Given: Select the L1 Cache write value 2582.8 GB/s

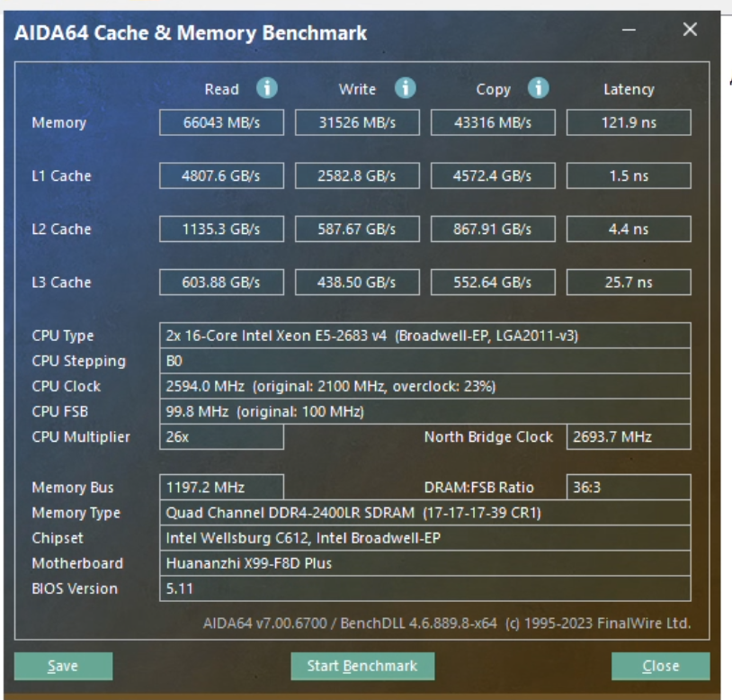Looking at the screenshot, I should 357,175.
